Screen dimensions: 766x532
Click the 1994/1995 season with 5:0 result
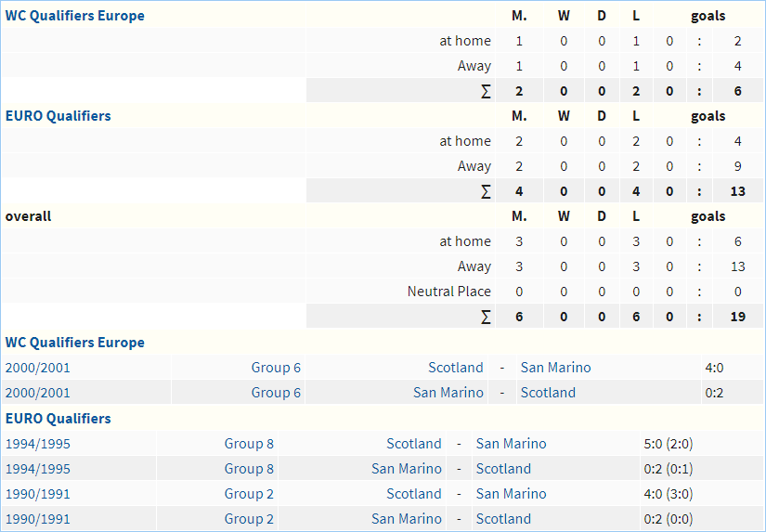37,444
